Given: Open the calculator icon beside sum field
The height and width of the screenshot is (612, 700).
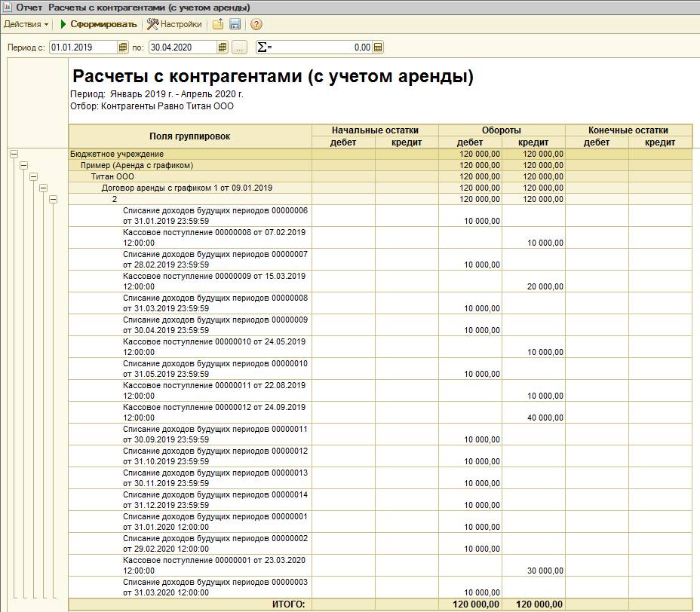Looking at the screenshot, I should pyautogui.click(x=378, y=47).
